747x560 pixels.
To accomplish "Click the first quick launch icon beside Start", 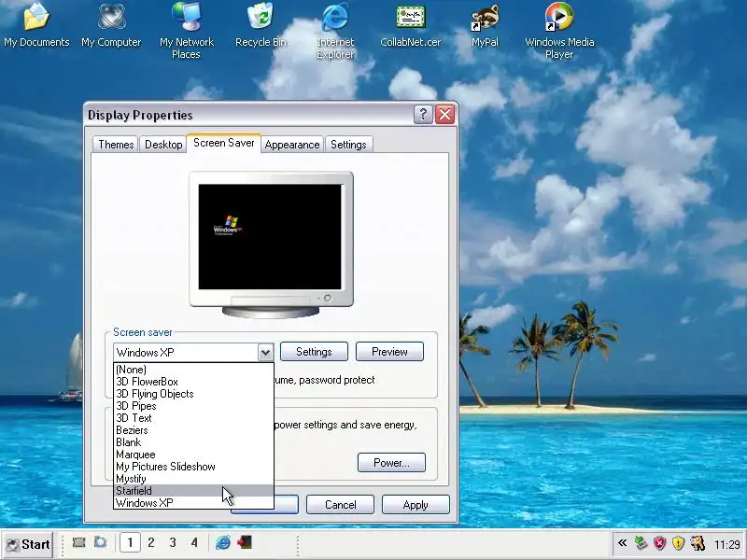I will 79,542.
